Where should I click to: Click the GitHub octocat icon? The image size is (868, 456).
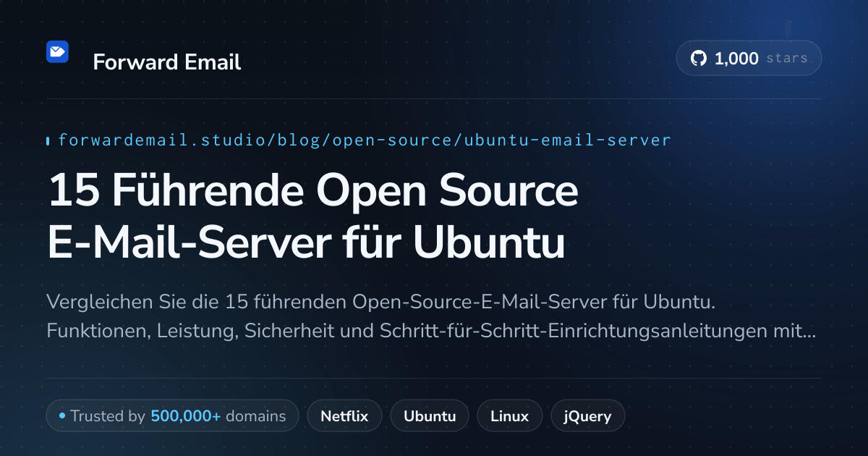coord(699,59)
